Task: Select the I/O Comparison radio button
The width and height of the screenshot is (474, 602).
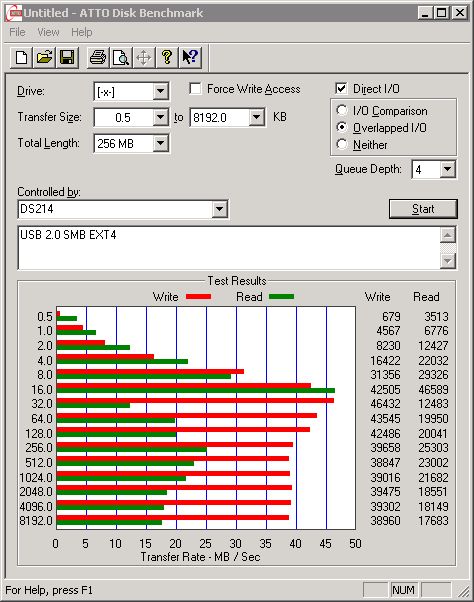Action: pyautogui.click(x=342, y=110)
